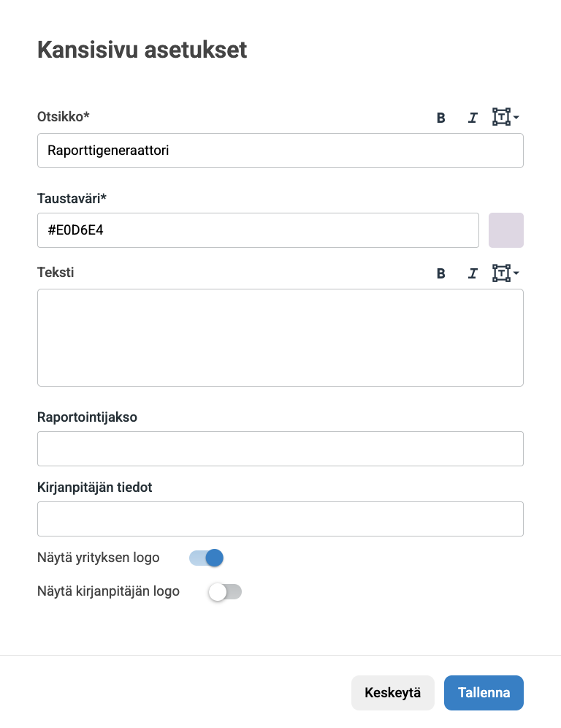Open text size options for Teksti
Image resolution: width=561 pixels, height=728 pixels.
point(502,273)
